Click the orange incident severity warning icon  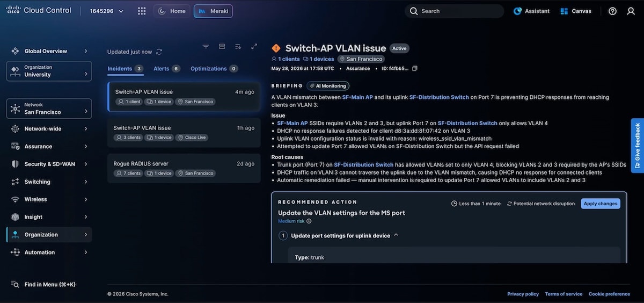pos(276,48)
